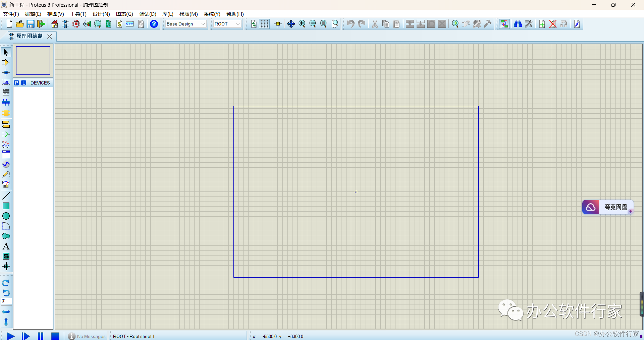Save the project with disk icon
644x340 pixels.
click(x=31, y=24)
